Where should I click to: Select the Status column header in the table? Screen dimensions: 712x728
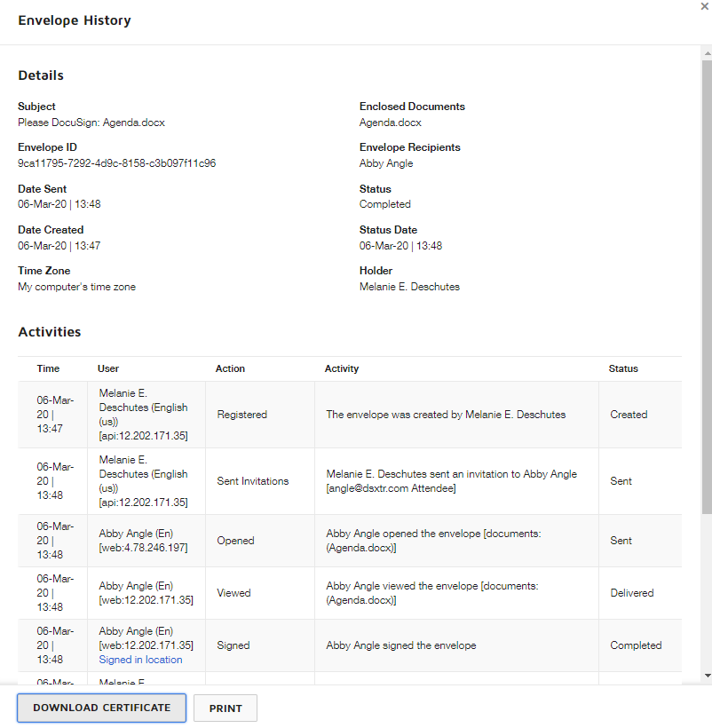[x=622, y=368]
